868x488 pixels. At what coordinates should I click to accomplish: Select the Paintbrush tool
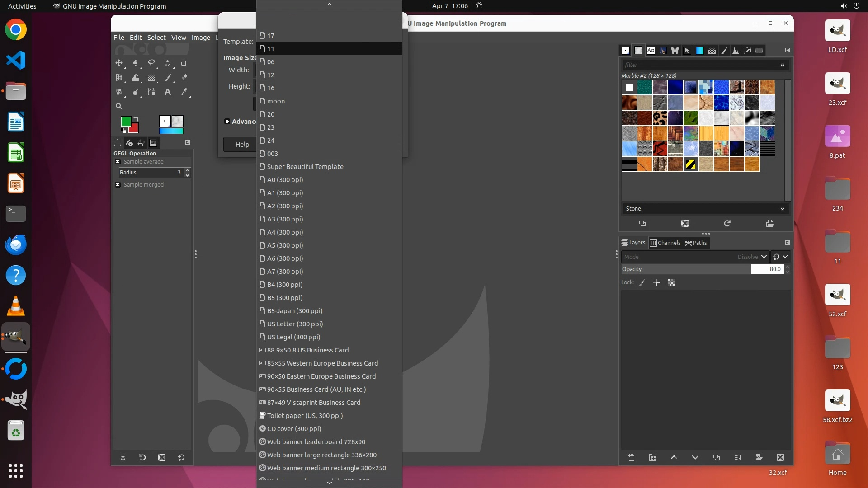(x=168, y=78)
